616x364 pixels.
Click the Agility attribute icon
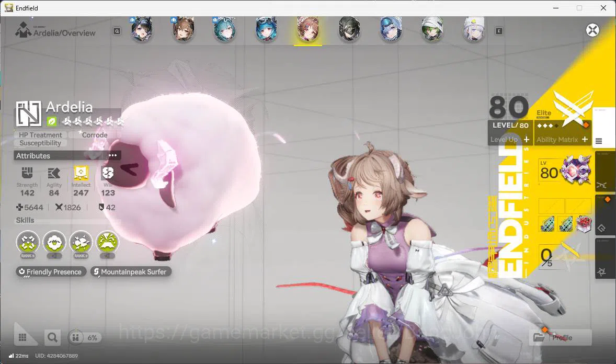click(x=54, y=173)
